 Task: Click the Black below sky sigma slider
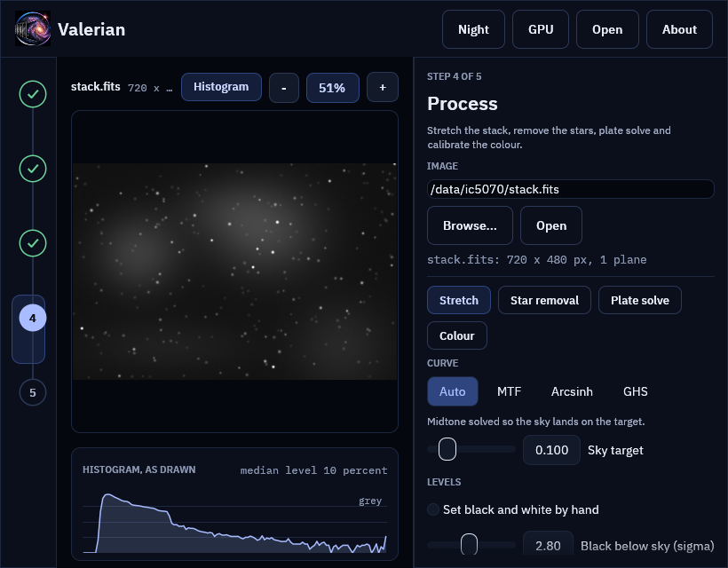point(471,545)
